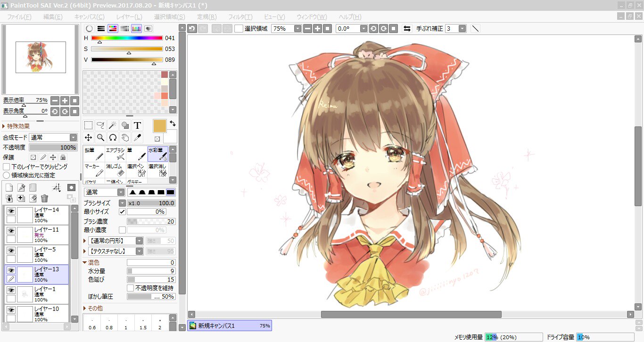Toggle visibility of レイヤー13
The height and width of the screenshot is (342, 644).
coord(11,270)
